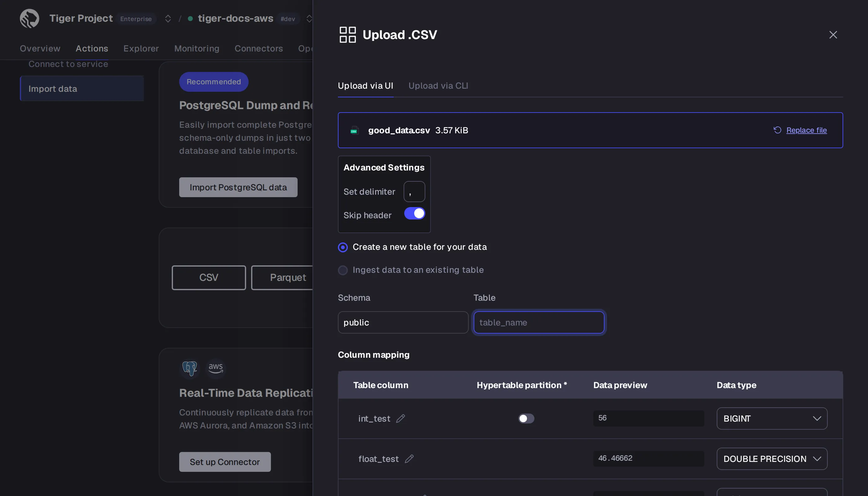Open the Tiger Project switcher chevrons

tap(168, 18)
